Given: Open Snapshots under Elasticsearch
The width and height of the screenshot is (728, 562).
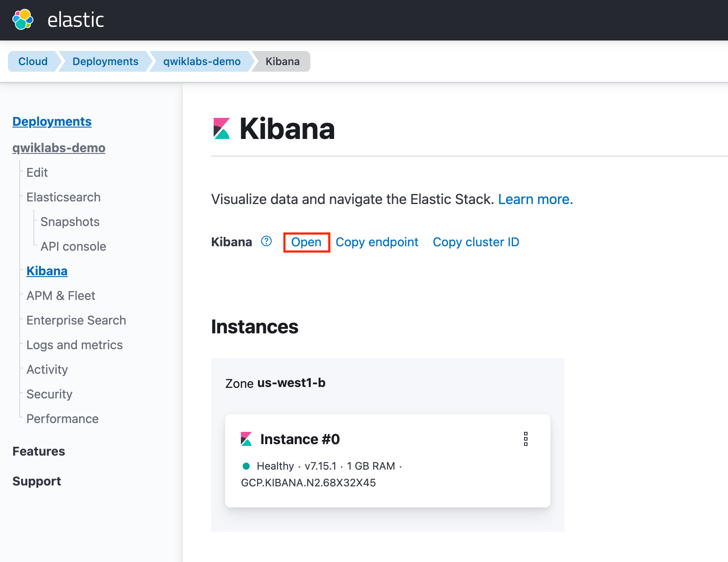Looking at the screenshot, I should click(x=70, y=222).
